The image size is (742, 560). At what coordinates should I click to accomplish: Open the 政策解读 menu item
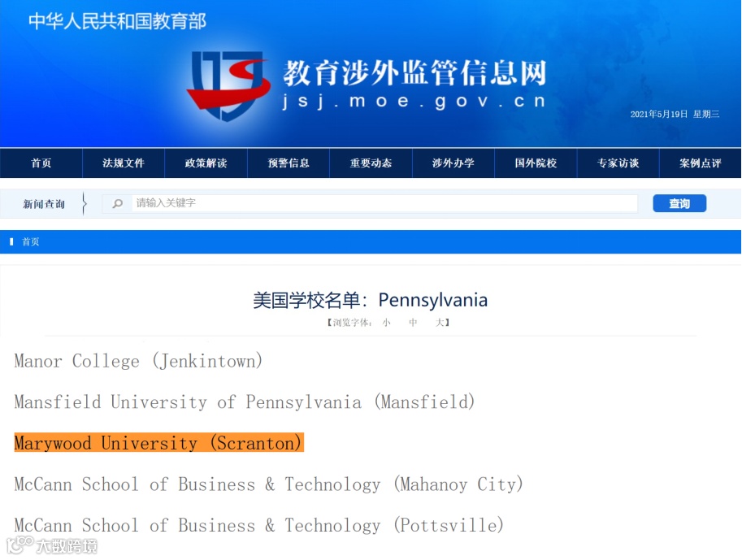[x=206, y=163]
